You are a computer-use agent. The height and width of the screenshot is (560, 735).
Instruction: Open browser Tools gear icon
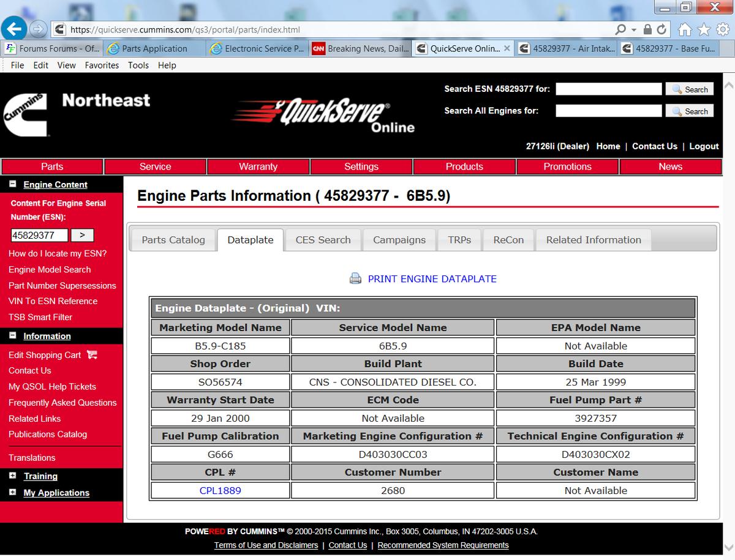(x=723, y=29)
